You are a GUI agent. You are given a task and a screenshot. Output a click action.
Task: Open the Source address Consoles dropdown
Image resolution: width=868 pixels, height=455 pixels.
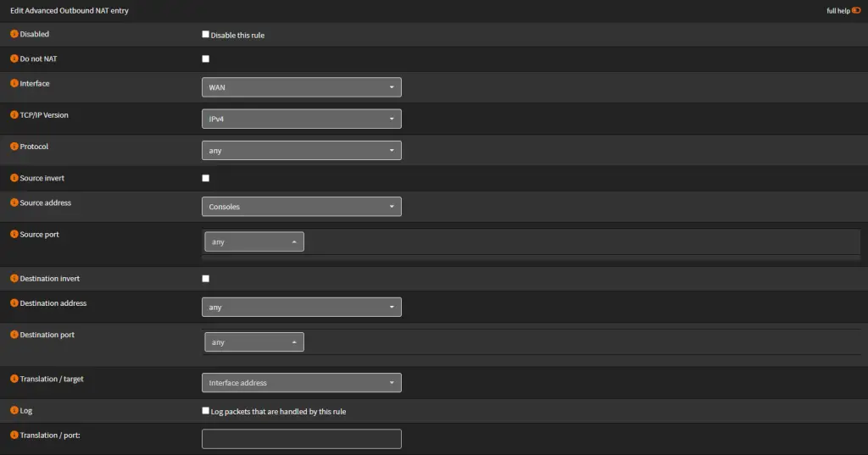[x=301, y=207]
